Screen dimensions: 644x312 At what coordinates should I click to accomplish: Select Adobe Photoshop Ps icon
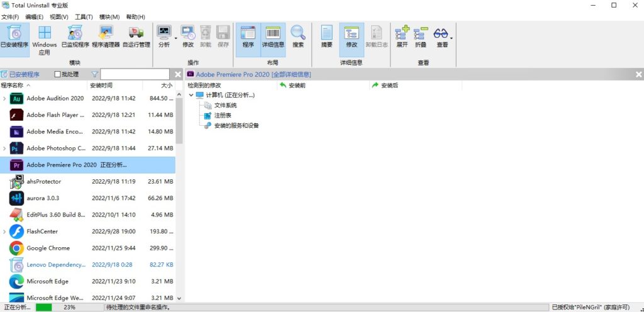pyautogui.click(x=16, y=148)
